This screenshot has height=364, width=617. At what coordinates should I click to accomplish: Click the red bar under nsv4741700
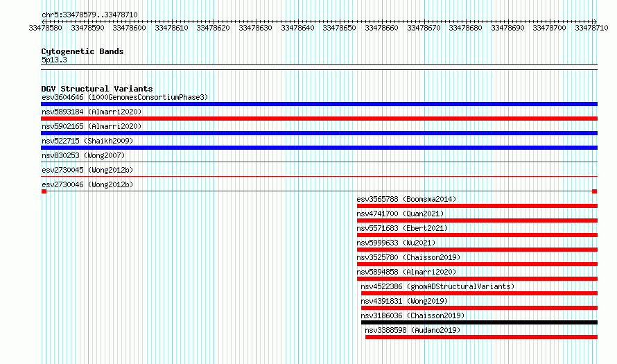478,220
